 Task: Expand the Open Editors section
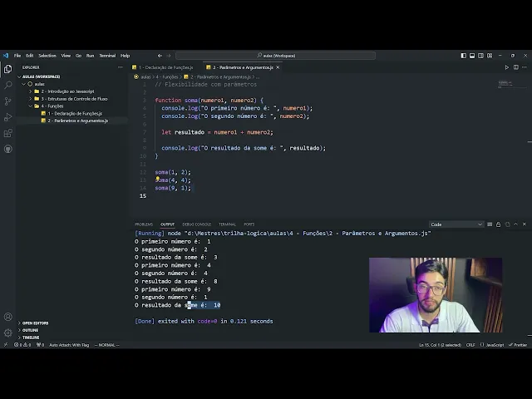(35, 323)
